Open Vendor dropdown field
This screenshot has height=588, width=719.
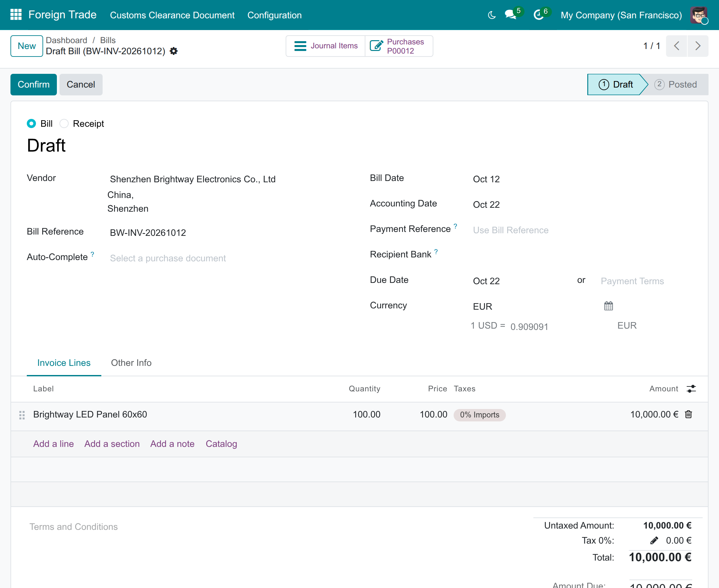click(x=224, y=179)
